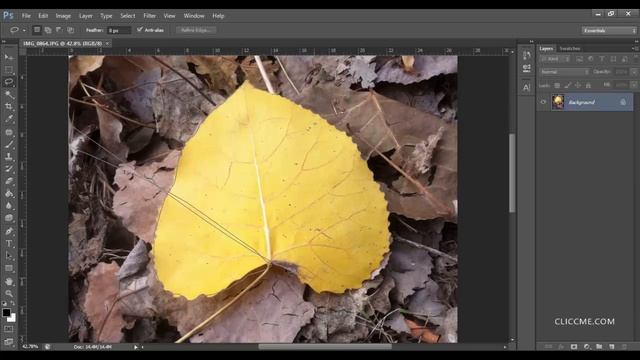Collapse the right panels double arrow

pyautogui.click(x=636, y=42)
